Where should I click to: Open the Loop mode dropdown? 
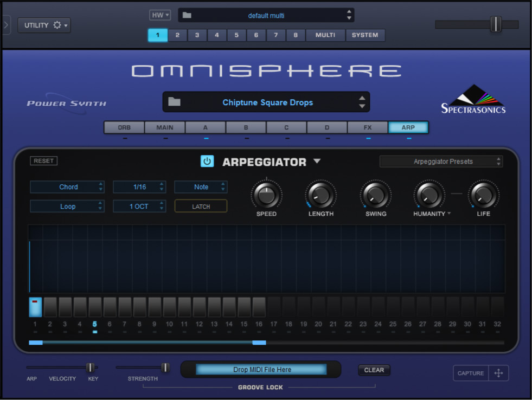pyautogui.click(x=67, y=206)
